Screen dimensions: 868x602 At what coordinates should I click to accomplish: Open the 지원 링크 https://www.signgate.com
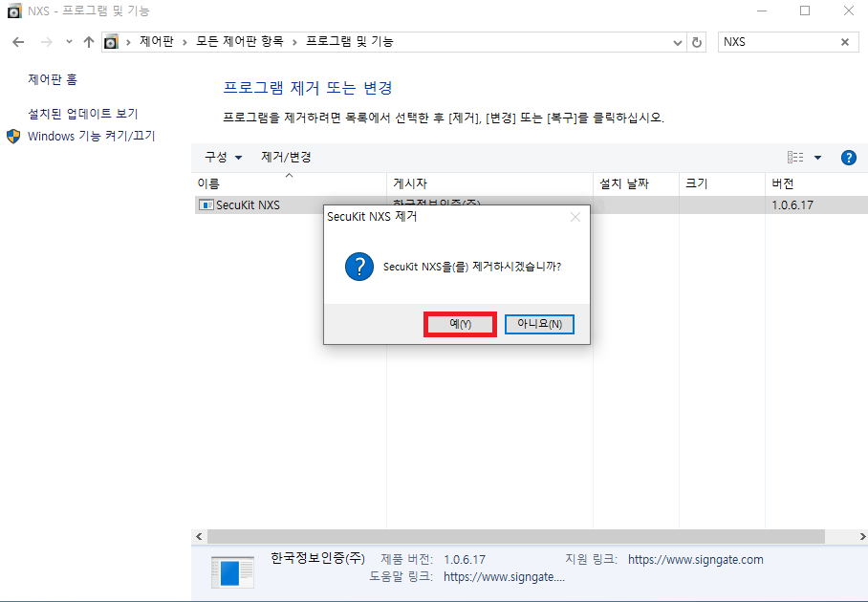tap(695, 560)
